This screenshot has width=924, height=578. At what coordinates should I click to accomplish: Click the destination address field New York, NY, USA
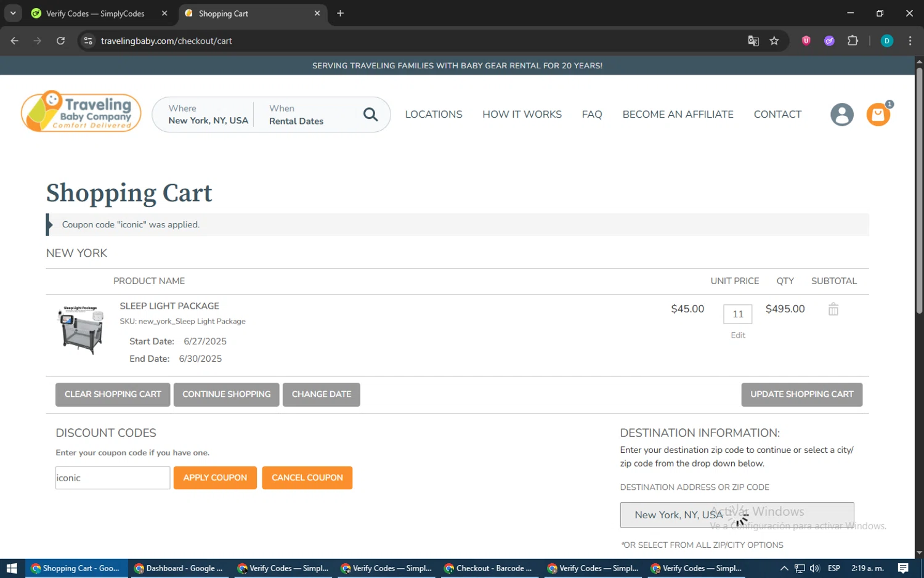point(737,515)
